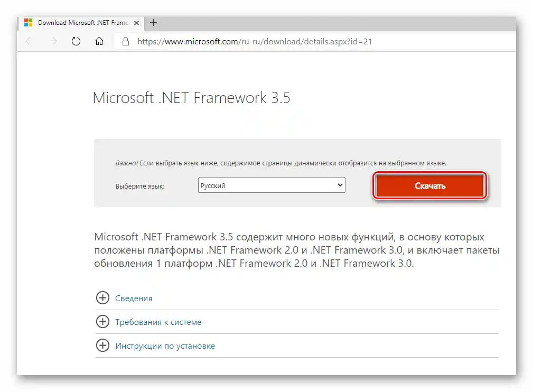This screenshot has width=533, height=392.
Task: Select the Download Microsoft .NET Frame tab
Action: [x=81, y=23]
